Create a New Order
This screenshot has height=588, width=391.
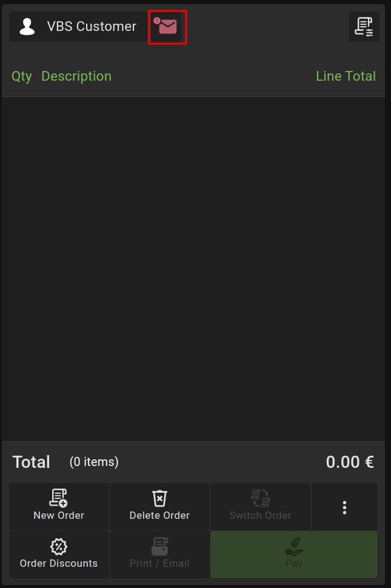59,506
